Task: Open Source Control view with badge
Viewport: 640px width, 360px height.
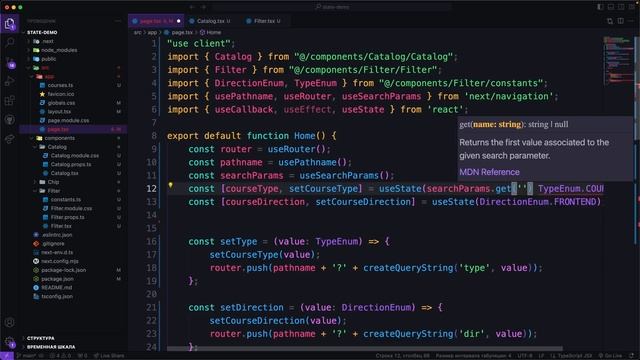Action: 10,62
